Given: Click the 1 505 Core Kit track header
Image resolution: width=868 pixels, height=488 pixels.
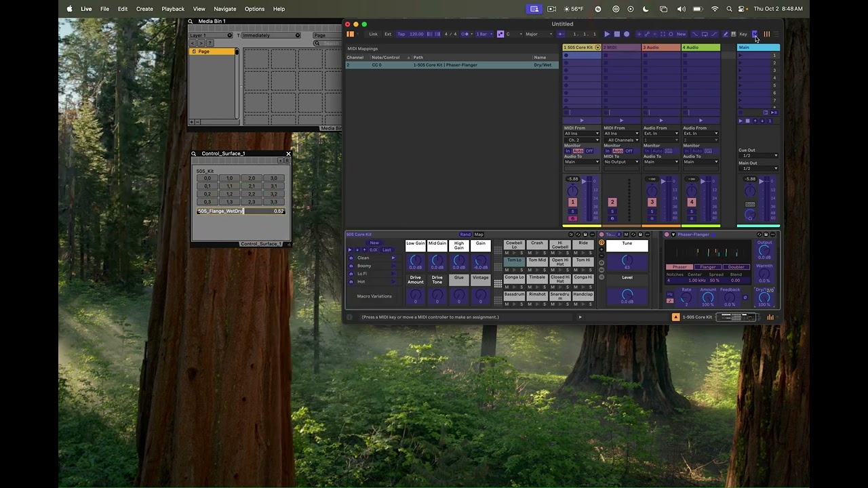Looking at the screenshot, I should pyautogui.click(x=581, y=47).
